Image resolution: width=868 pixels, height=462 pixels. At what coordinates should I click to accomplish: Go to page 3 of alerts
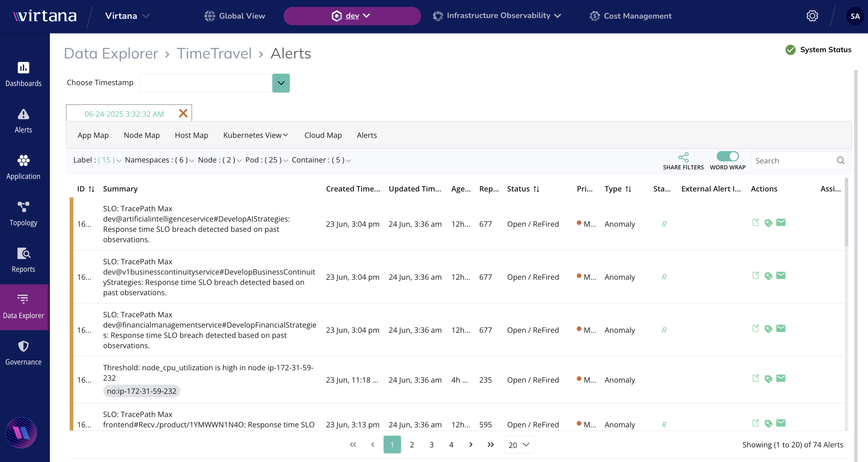pos(431,445)
